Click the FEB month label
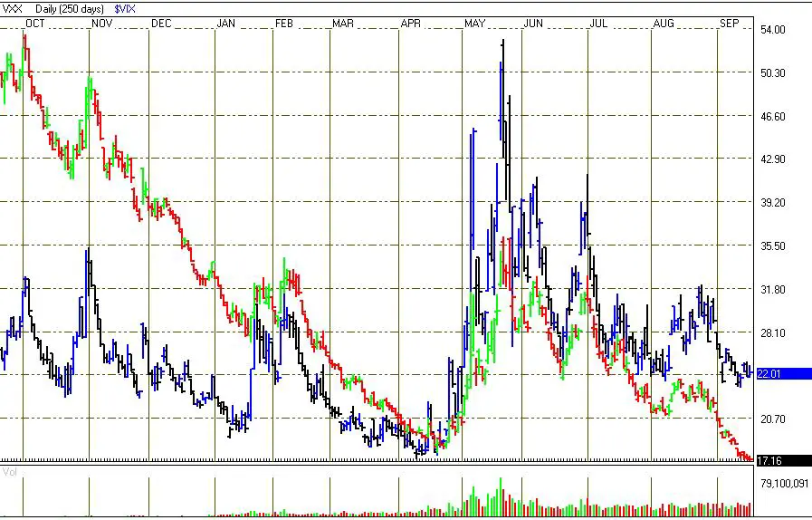Viewport: 812px width, 520px height. coord(284,24)
